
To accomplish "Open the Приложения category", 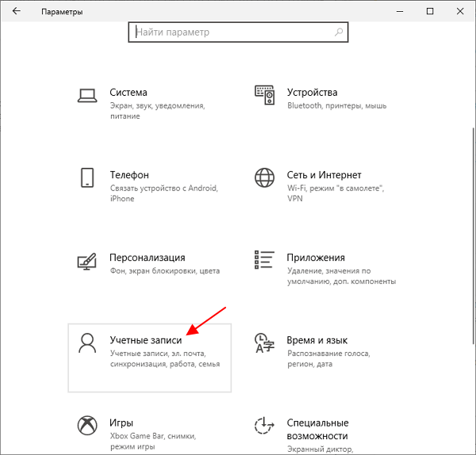I will point(316,258).
